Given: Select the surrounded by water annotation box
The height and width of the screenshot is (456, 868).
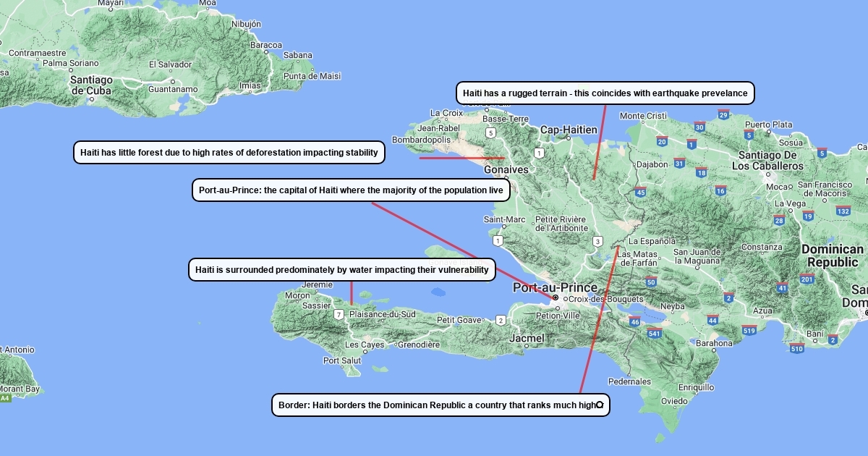Looking at the screenshot, I should (342, 270).
